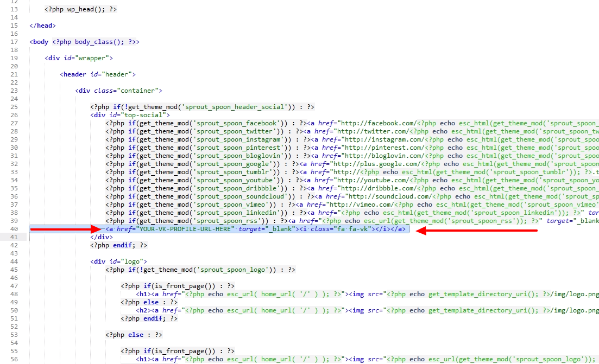Click the /img/logo.png path on line 48

575,294
